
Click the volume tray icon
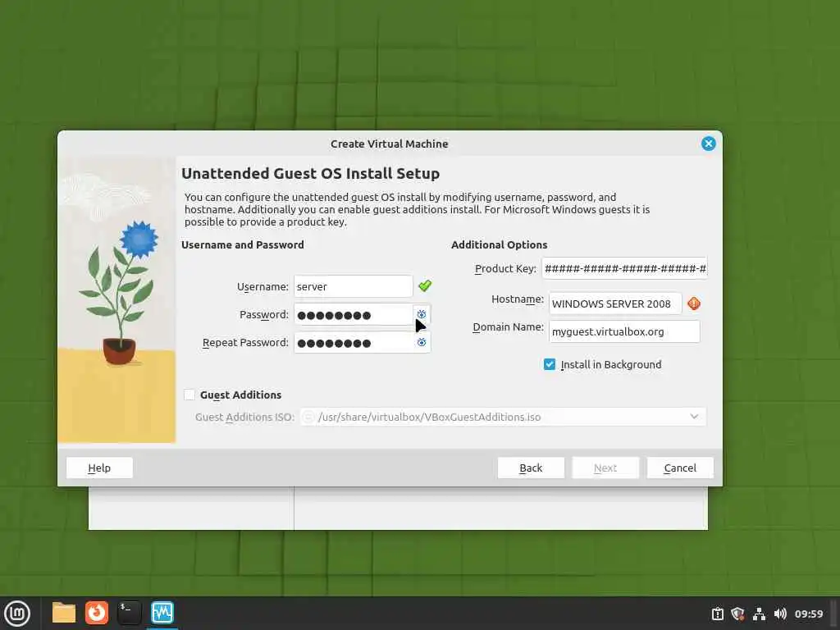[780, 614]
